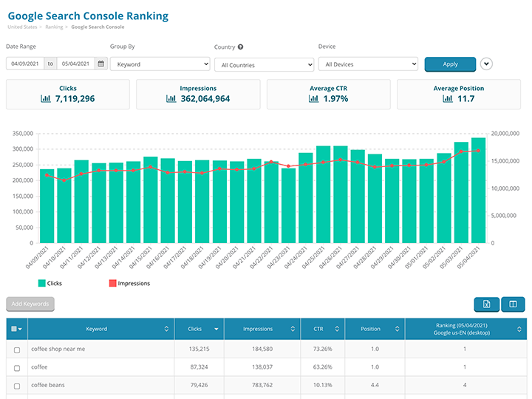Select the 'coffee beans' row checkbox
The height and width of the screenshot is (399, 532).
(17, 386)
